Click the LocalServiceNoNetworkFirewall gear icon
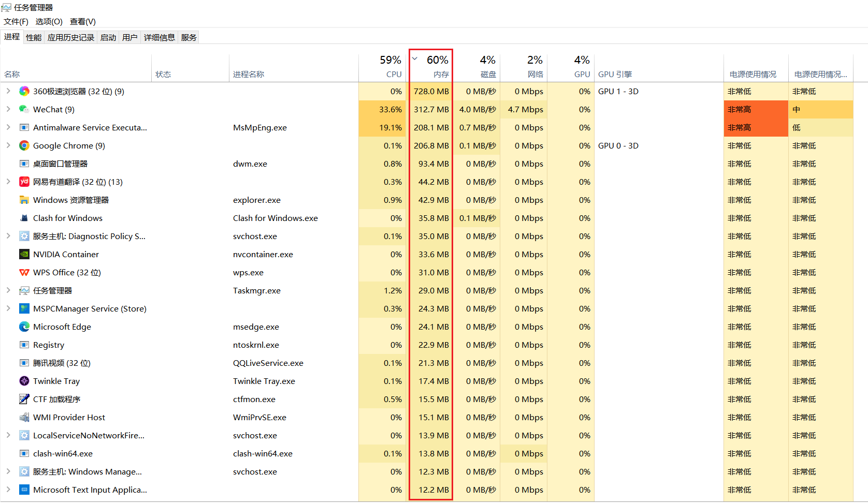Screen dimensions: 868x503 pos(24,436)
